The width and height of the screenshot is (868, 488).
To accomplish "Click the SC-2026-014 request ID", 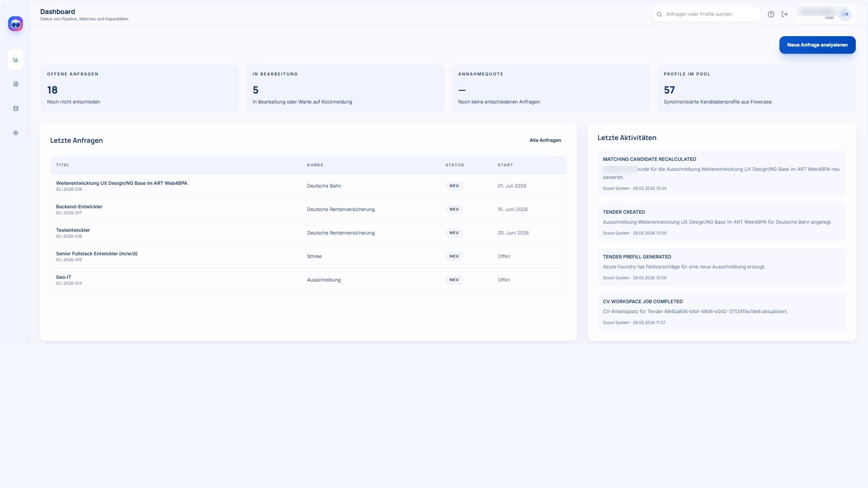I will (69, 283).
